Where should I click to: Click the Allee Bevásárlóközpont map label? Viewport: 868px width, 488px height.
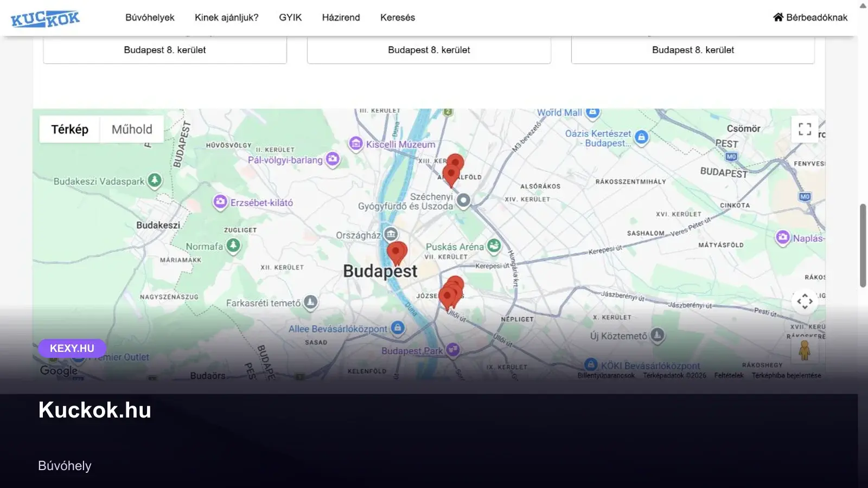(x=338, y=329)
